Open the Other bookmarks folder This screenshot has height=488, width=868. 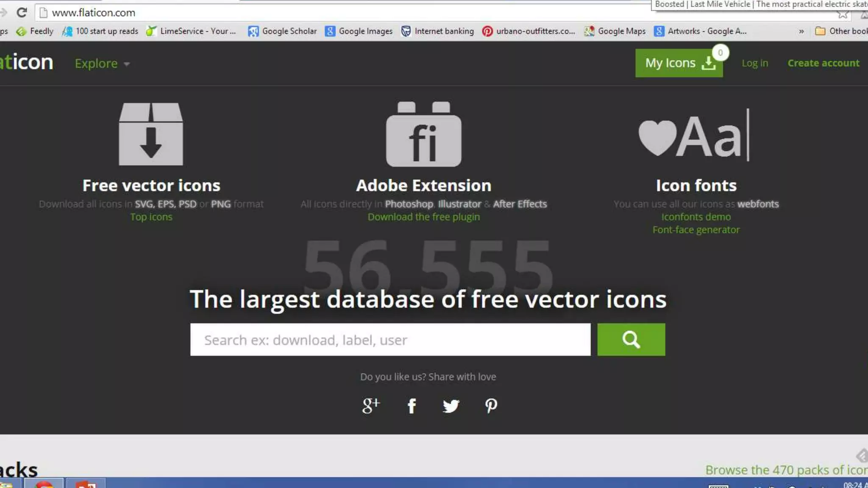tap(841, 31)
